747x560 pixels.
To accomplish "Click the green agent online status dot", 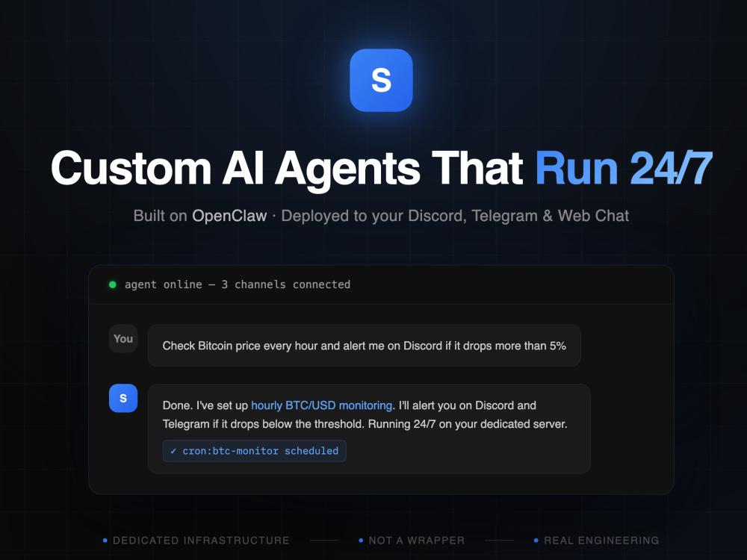I will pyautogui.click(x=113, y=284).
